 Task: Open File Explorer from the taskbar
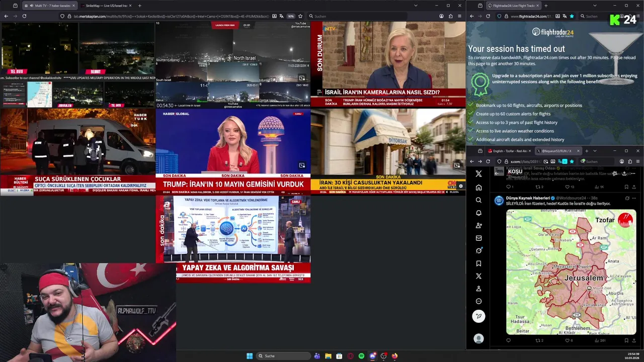pos(328,356)
